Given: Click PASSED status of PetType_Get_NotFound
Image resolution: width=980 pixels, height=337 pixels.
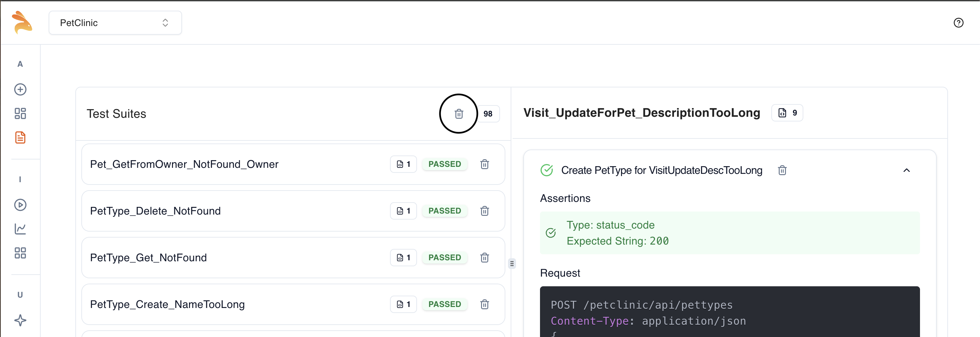Looking at the screenshot, I should pos(444,258).
